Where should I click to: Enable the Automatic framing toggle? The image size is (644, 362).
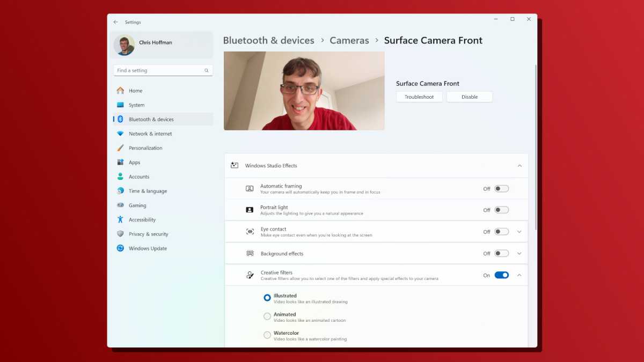(501, 188)
